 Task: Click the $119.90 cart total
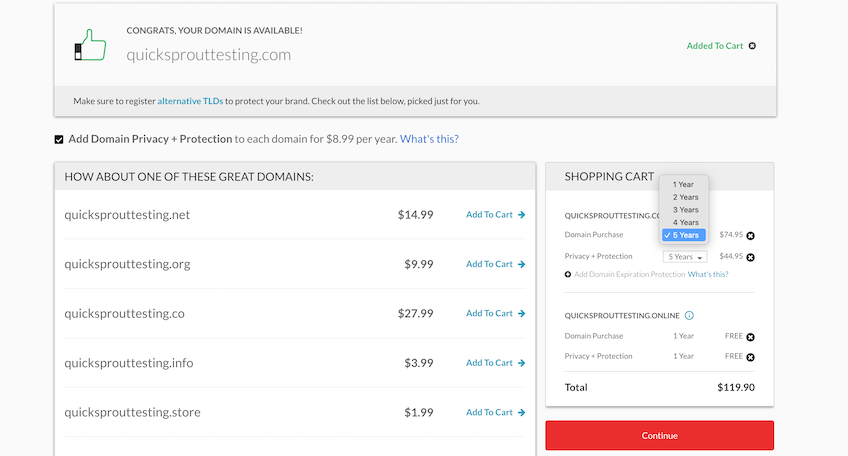736,387
